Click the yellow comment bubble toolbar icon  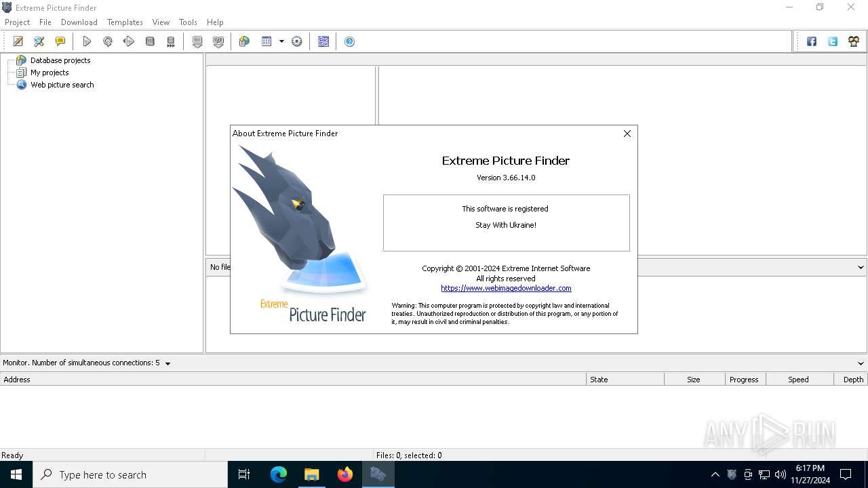click(x=60, y=41)
